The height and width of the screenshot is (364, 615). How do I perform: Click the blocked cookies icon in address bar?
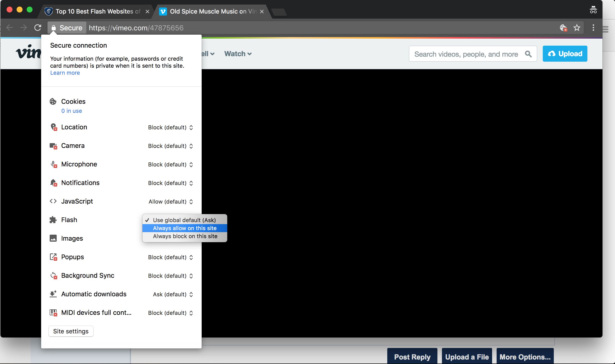(x=564, y=28)
